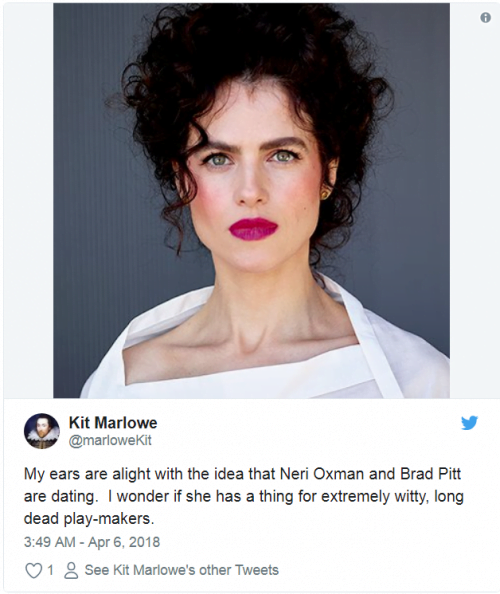Open the Kit Marlowe display name
Screen dimensions: 500x594
coord(113,423)
